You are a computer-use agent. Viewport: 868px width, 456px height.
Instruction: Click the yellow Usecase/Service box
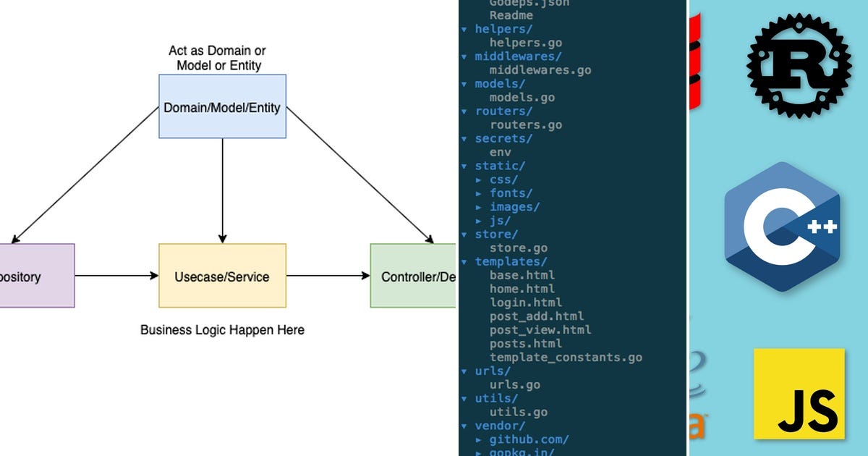(x=222, y=276)
